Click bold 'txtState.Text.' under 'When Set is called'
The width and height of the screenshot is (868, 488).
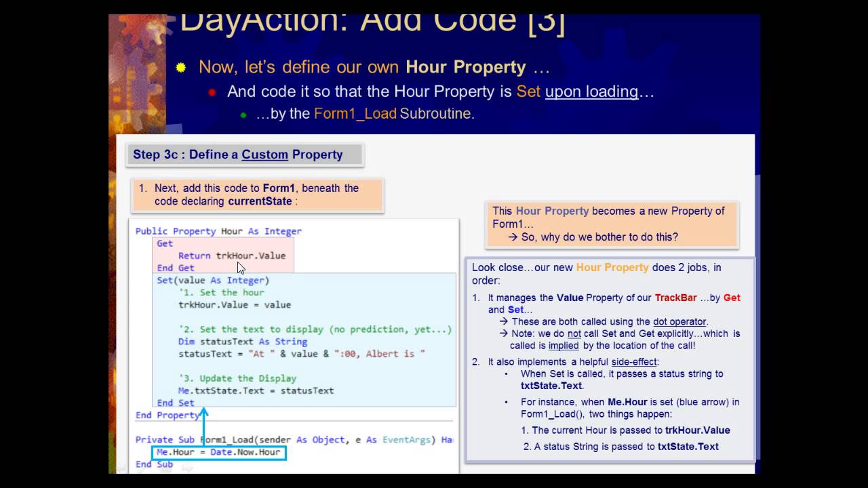coord(553,386)
